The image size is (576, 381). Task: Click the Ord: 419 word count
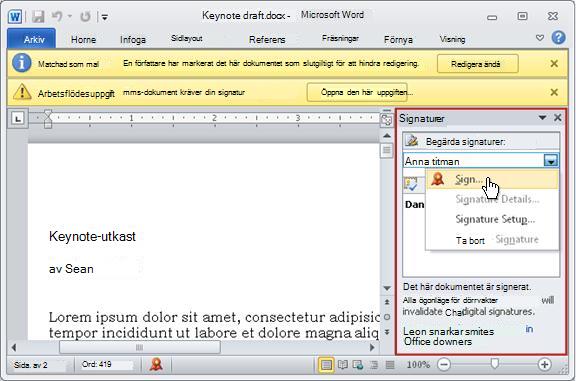click(x=97, y=364)
